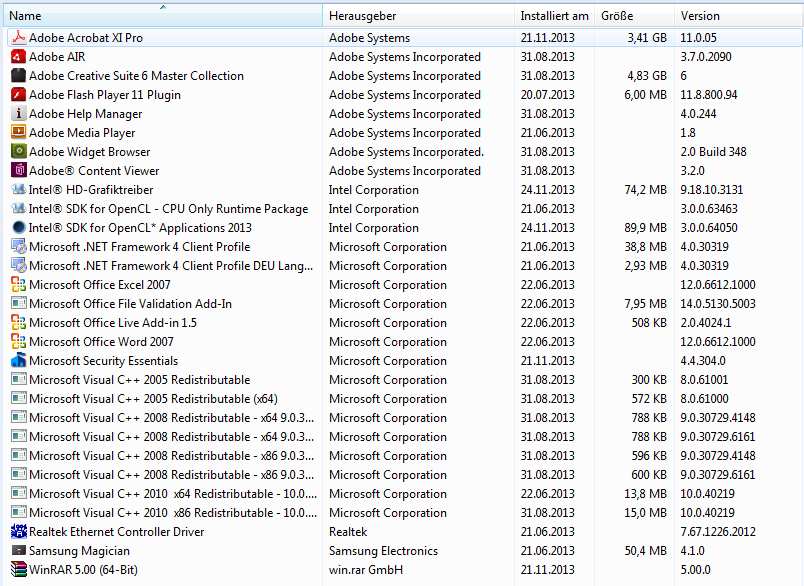
Task: Choose the Microsoft Security Essentials entry
Action: point(405,360)
